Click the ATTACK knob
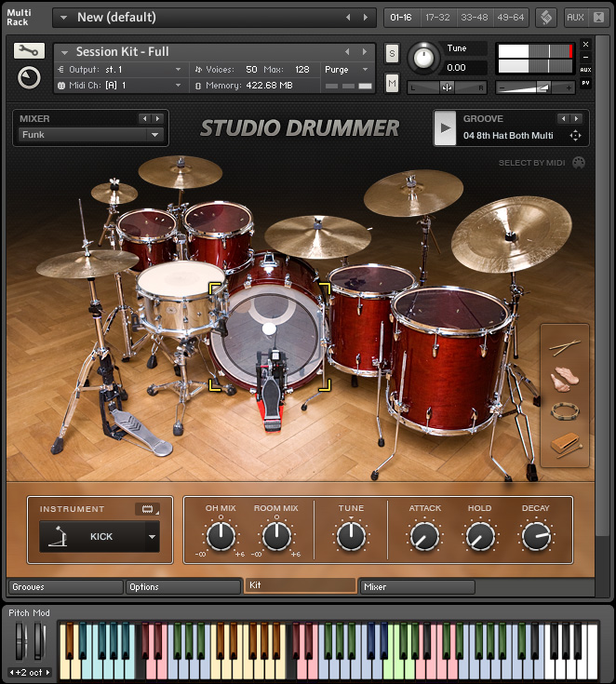This screenshot has height=684, width=616. 425,536
